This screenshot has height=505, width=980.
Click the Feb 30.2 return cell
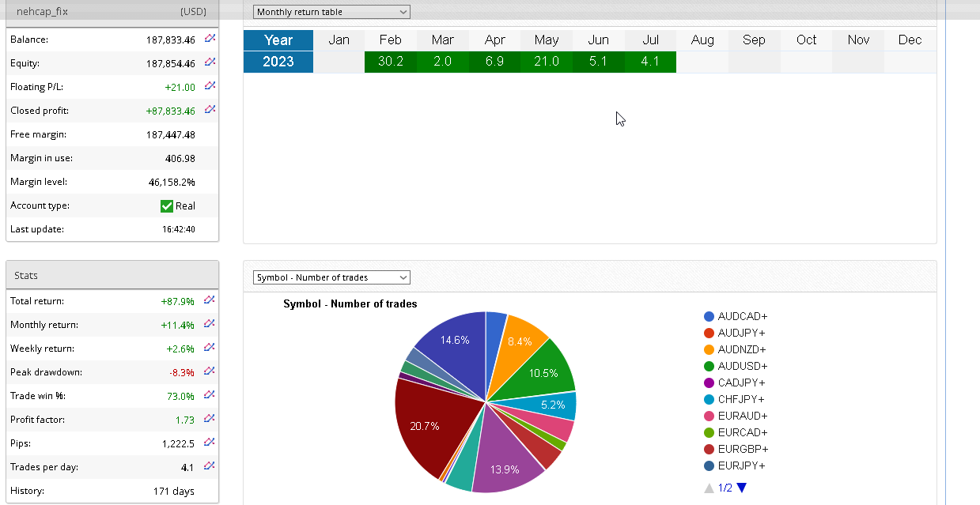click(x=390, y=62)
